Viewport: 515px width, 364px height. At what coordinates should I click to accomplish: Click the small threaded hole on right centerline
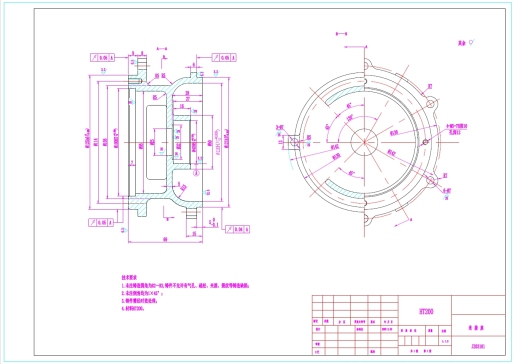tap(425, 142)
